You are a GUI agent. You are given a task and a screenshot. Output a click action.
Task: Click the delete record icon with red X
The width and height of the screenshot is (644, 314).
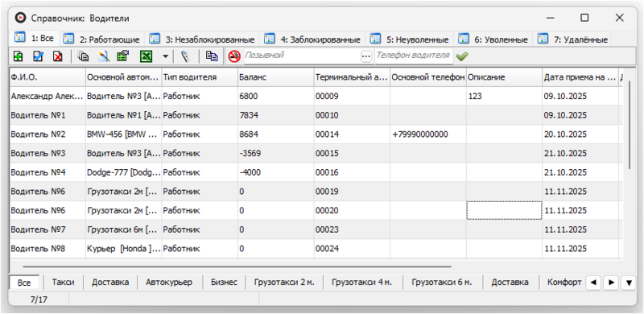point(58,56)
